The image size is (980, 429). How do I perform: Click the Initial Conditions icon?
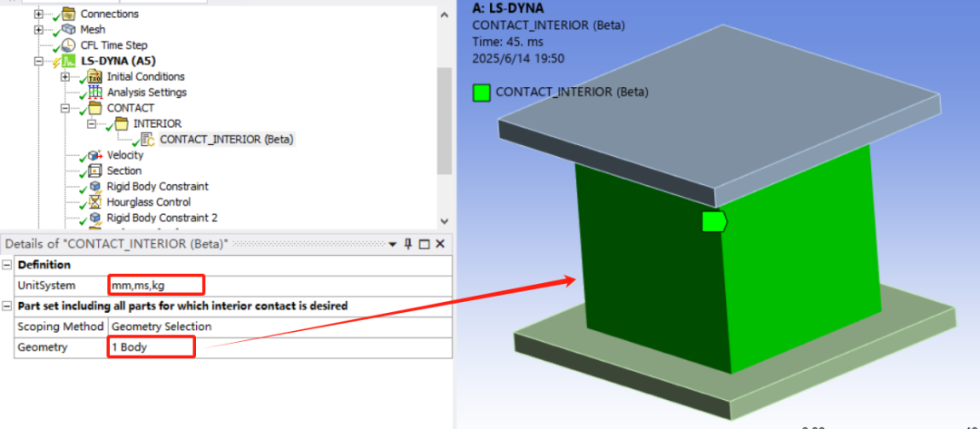tap(95, 77)
